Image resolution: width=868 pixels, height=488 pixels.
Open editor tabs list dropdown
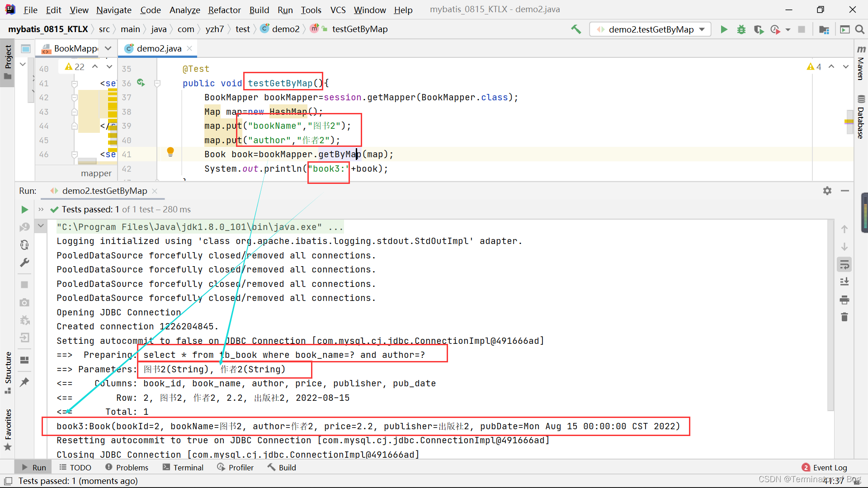108,48
